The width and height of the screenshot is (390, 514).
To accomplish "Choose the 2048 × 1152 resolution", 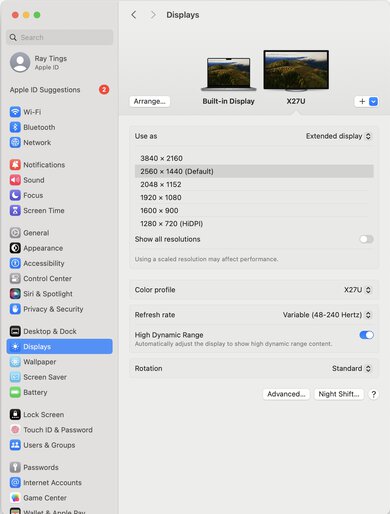I will (x=254, y=184).
